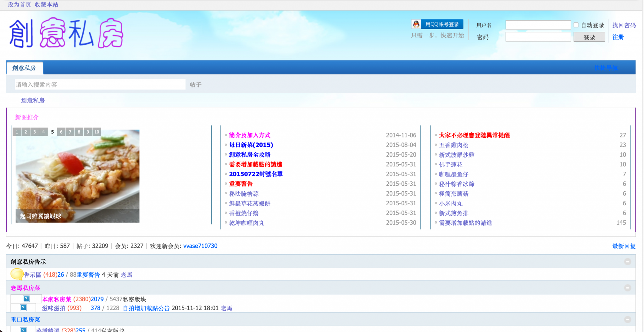Open the 創意私房 navigation tab
Screen dimensions: 644x332
click(24, 68)
